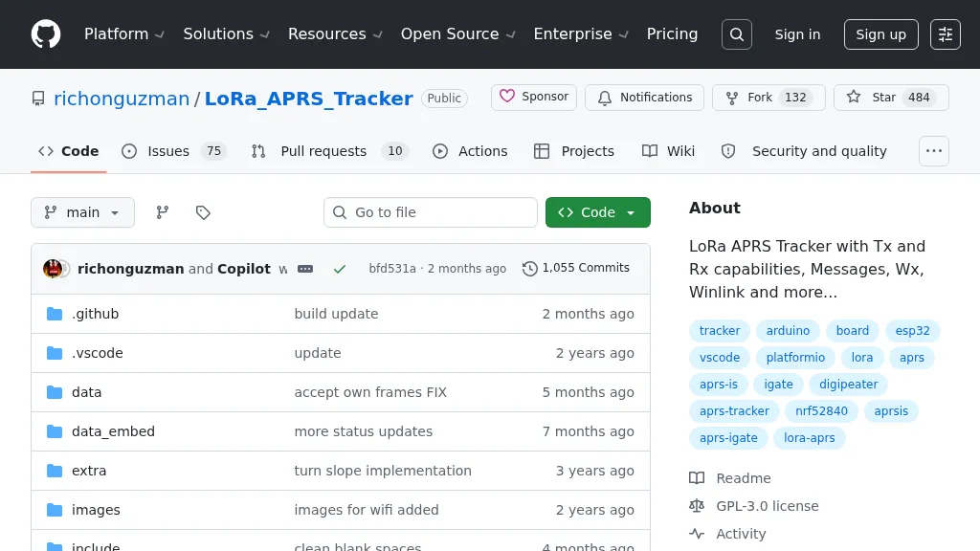Open the .vscode folder icon
This screenshot has height=551, width=980.
point(55,353)
